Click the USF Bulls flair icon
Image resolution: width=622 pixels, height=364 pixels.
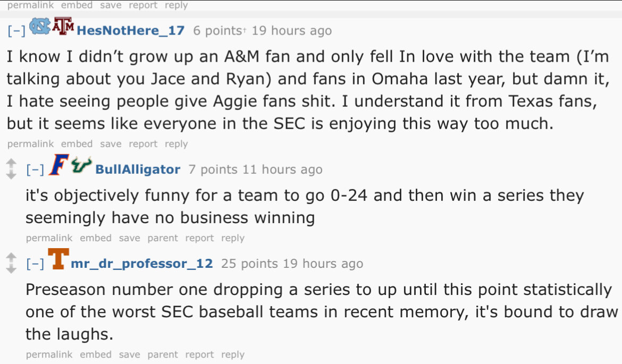pos(82,165)
